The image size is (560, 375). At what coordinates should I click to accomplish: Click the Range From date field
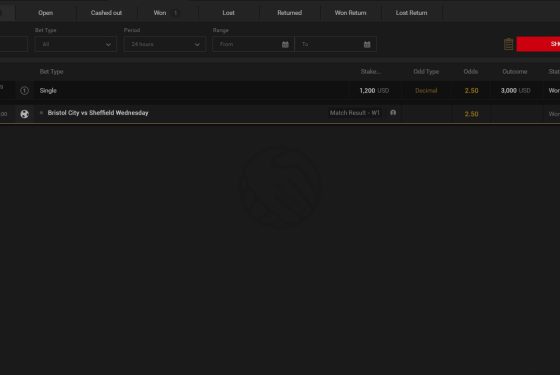253,44
